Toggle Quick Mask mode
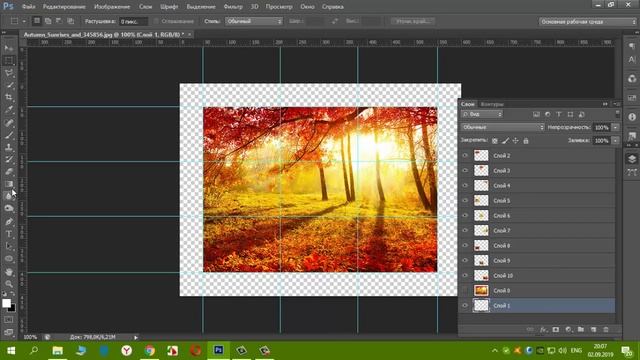 coord(9,320)
